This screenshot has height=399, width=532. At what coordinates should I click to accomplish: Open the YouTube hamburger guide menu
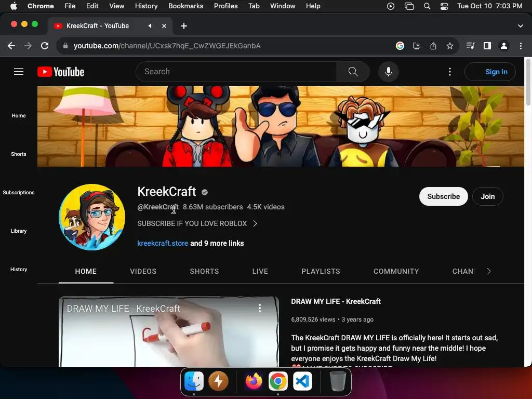19,72
